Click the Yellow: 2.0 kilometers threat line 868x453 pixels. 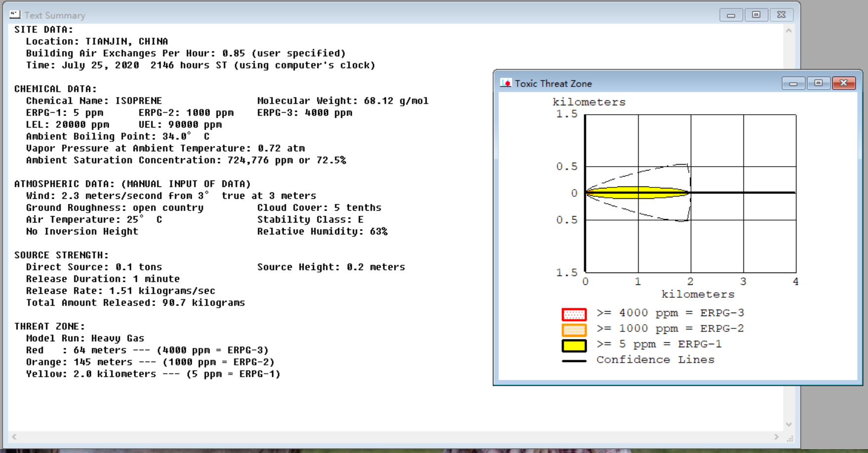153,374
